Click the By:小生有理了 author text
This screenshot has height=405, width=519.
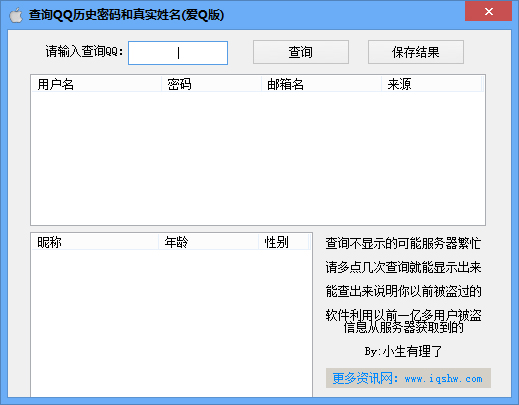403,351
